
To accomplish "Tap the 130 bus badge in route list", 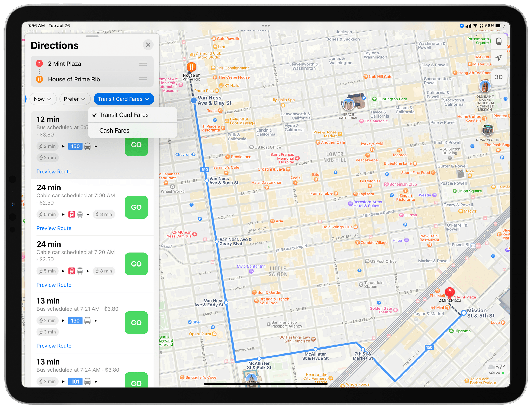I will [75, 321].
